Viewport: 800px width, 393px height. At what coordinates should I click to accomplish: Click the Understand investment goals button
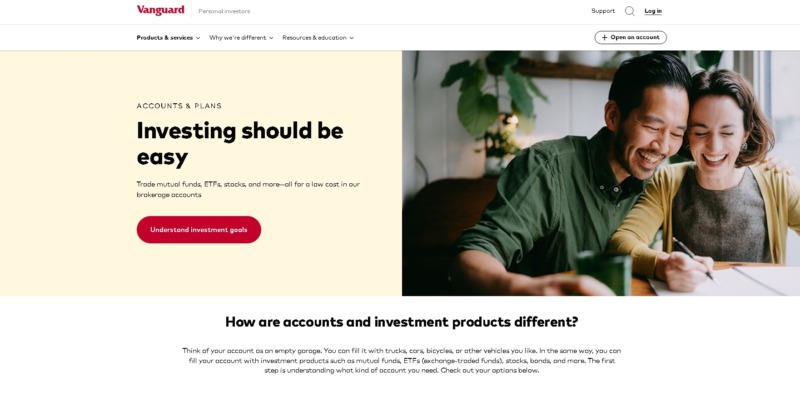click(x=198, y=230)
